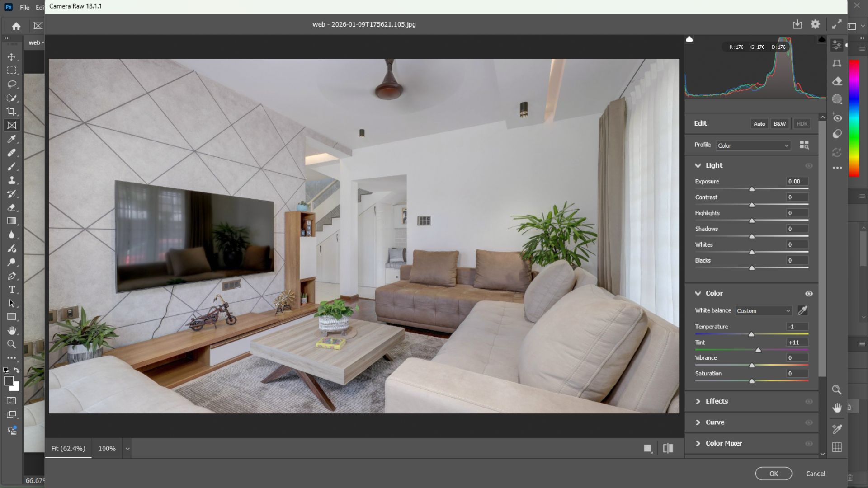Open the File menu

pyautogui.click(x=25, y=7)
